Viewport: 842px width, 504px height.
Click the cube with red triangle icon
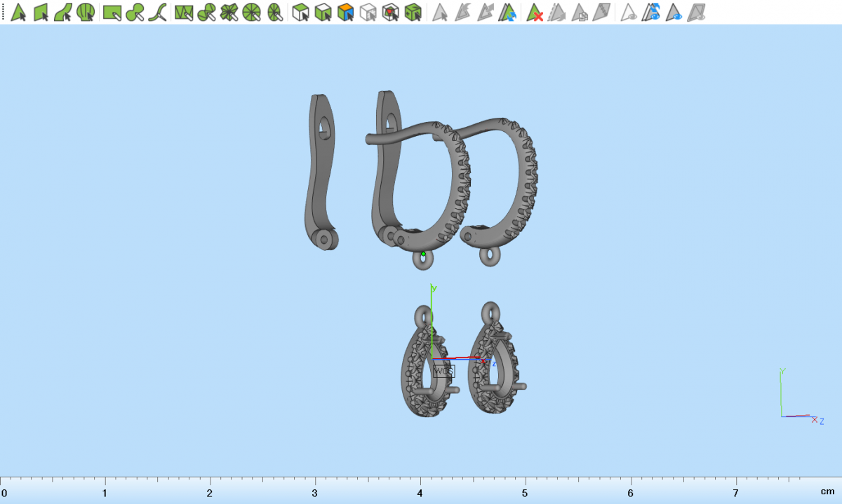[391, 12]
